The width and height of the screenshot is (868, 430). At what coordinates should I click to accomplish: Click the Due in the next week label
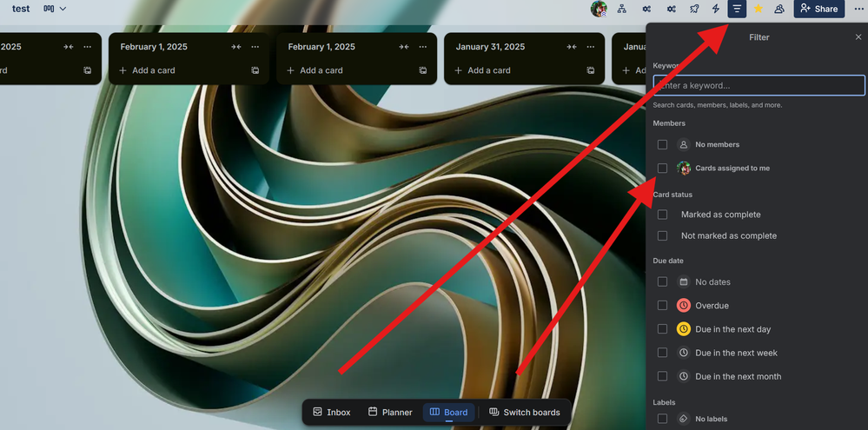click(736, 353)
